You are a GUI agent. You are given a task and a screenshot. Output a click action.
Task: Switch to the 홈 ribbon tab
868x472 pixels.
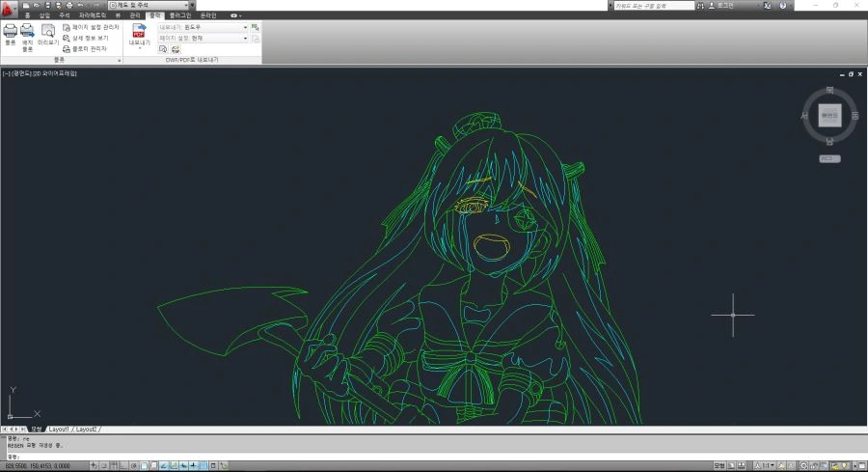[27, 15]
